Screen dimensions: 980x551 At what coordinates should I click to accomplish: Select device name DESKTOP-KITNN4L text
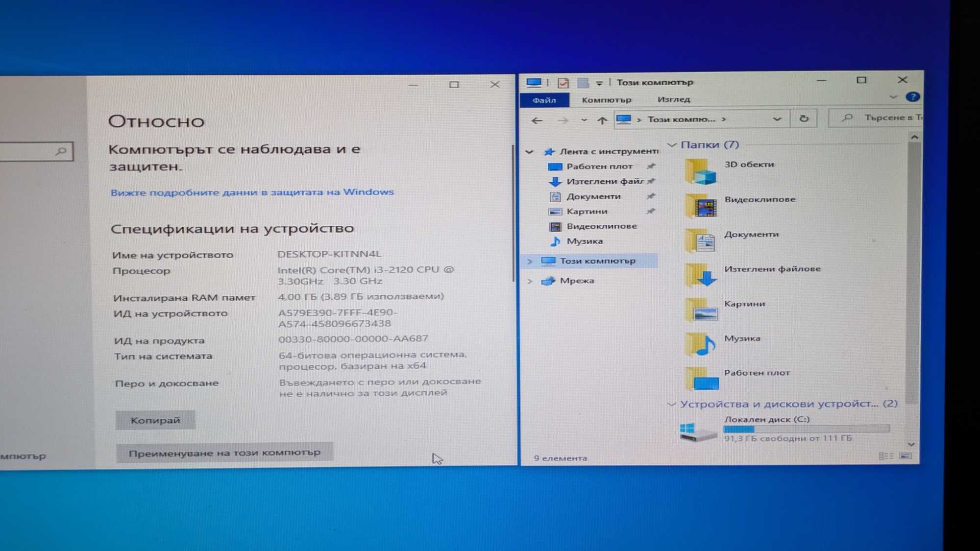pyautogui.click(x=329, y=254)
